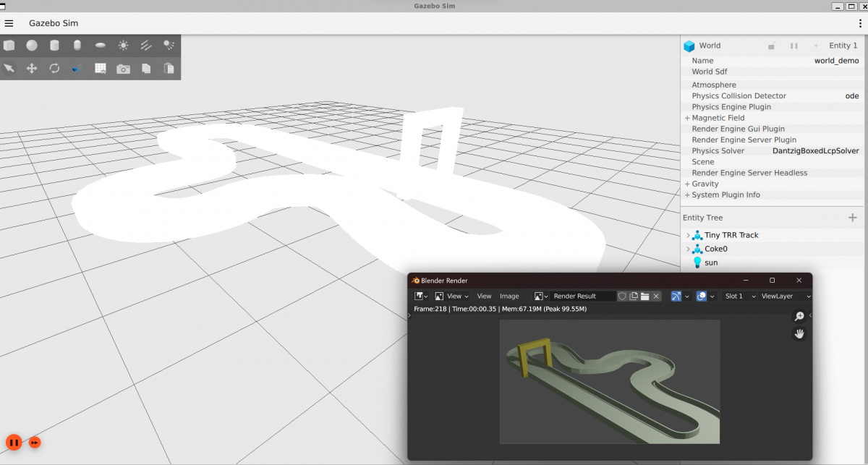The image size is (868, 465).
Task: Open Blender overlays options dropdown arrow
Action: click(x=712, y=296)
